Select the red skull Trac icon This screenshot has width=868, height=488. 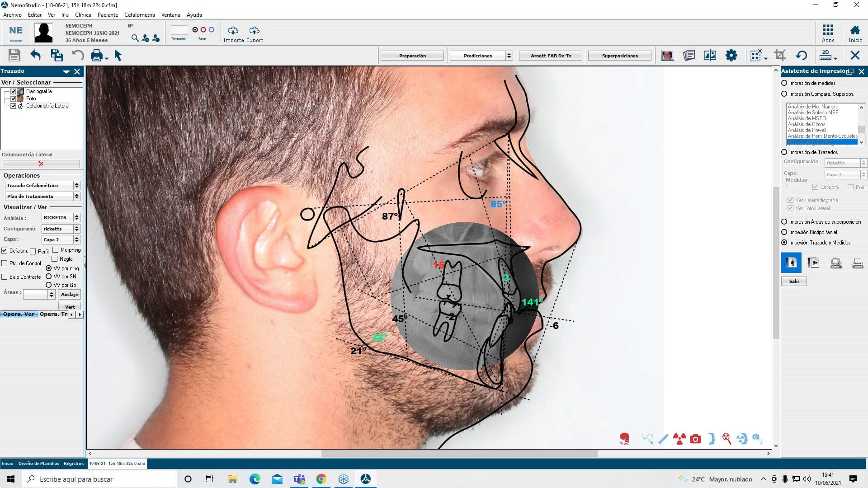[624, 438]
